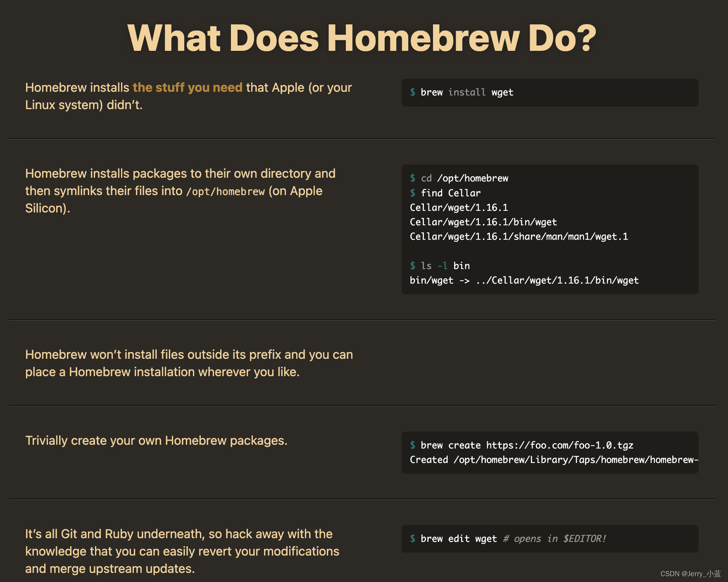Click the 'What Does Homebrew Do?' heading
Screen dimensions: 728x582
pos(362,38)
